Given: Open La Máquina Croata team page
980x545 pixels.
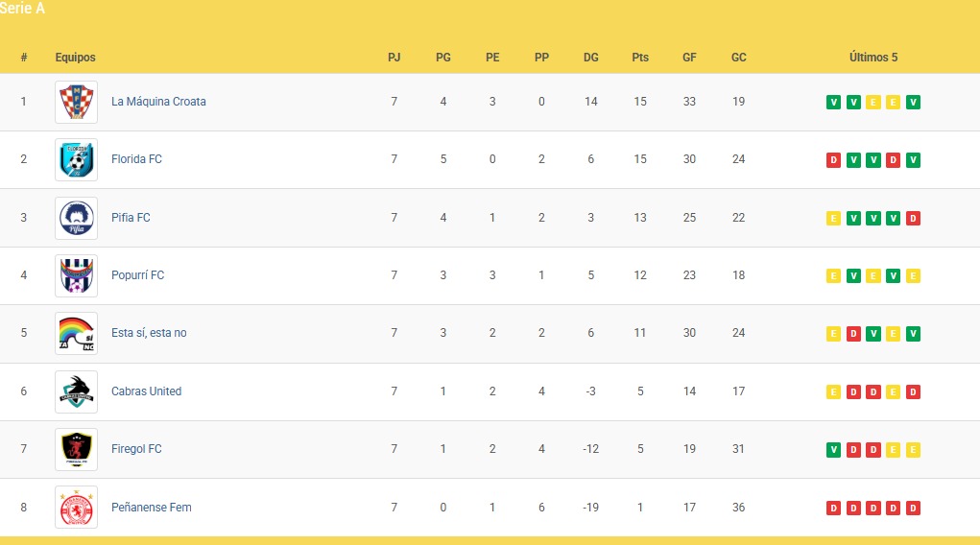Looking at the screenshot, I should pos(158,102).
